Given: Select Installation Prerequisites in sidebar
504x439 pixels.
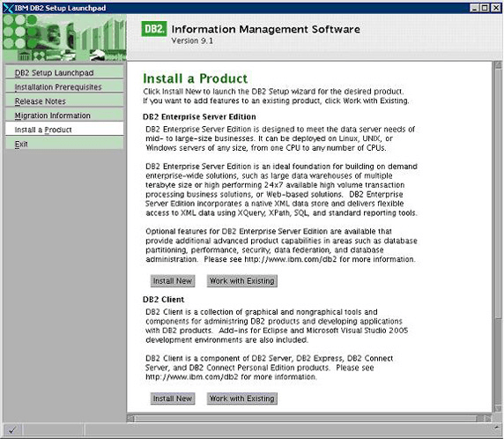Looking at the screenshot, I should tap(64, 87).
